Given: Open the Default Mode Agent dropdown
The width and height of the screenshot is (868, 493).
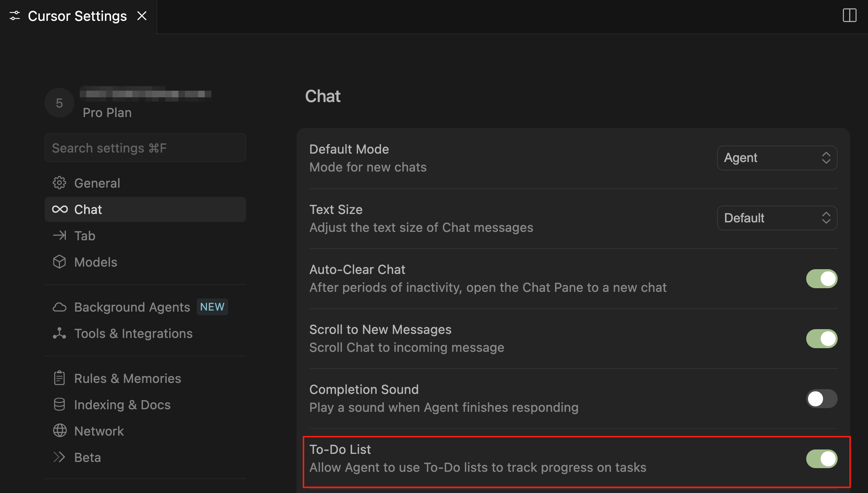Looking at the screenshot, I should [x=777, y=158].
